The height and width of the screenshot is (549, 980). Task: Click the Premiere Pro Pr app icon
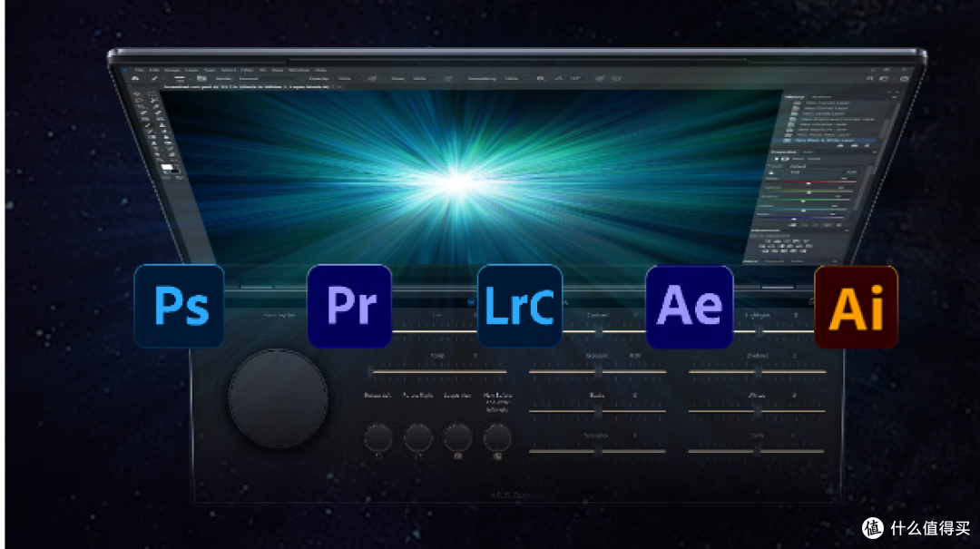coord(350,306)
